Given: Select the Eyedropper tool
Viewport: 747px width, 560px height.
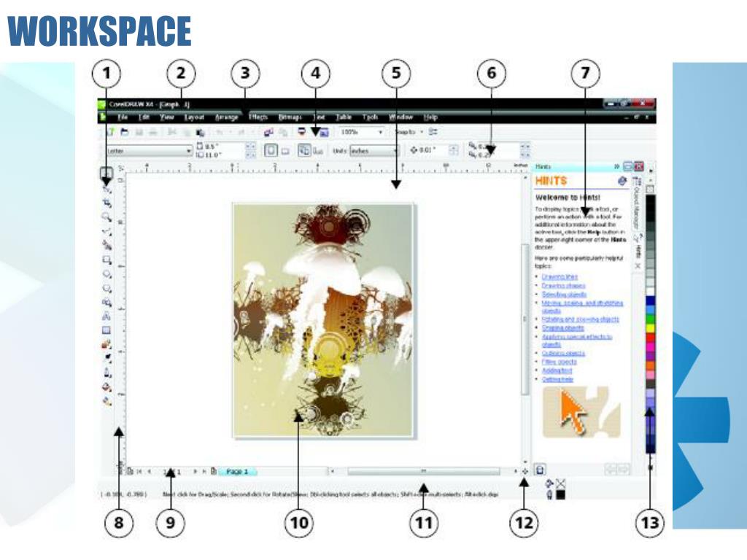Looking at the screenshot, I should pos(108,358).
